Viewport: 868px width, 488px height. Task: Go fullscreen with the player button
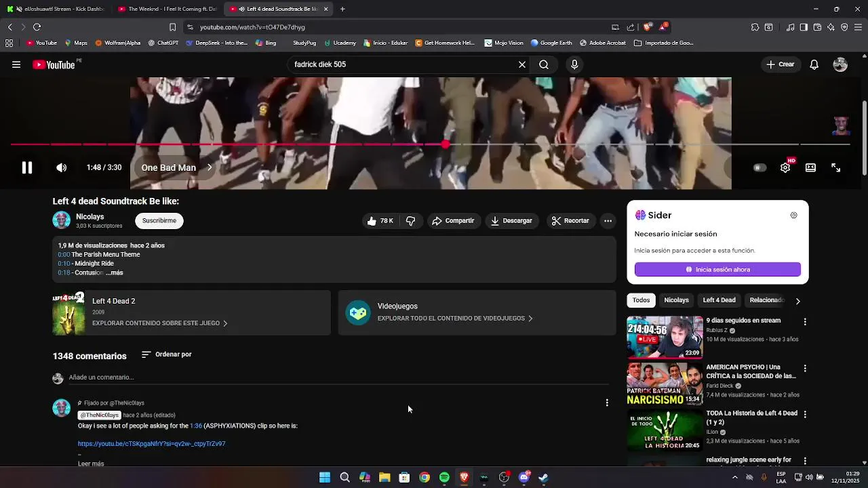(x=836, y=167)
